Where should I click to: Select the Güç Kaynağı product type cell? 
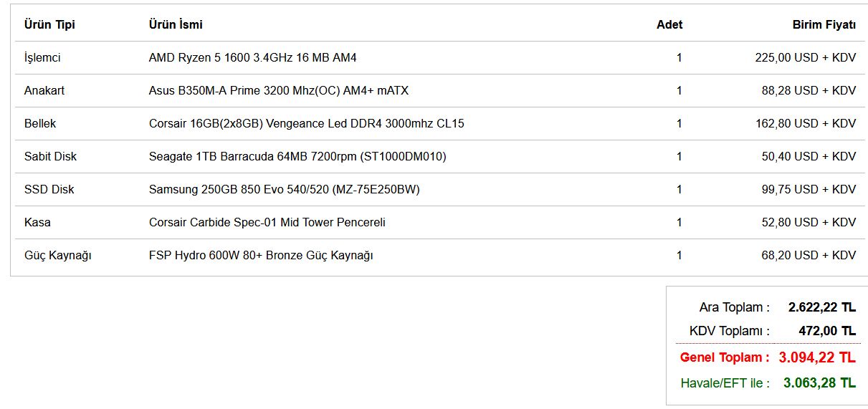(x=57, y=255)
